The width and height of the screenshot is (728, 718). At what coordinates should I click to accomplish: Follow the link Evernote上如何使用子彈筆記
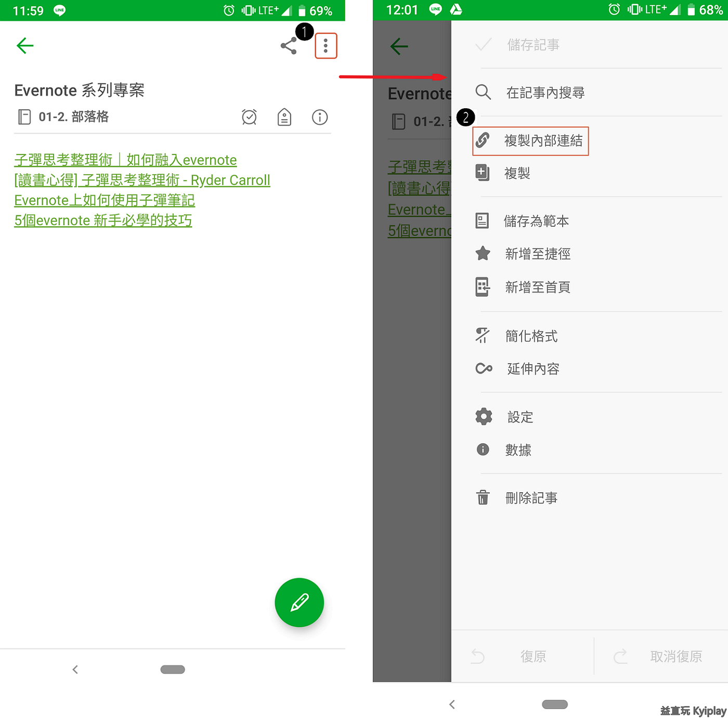click(105, 200)
